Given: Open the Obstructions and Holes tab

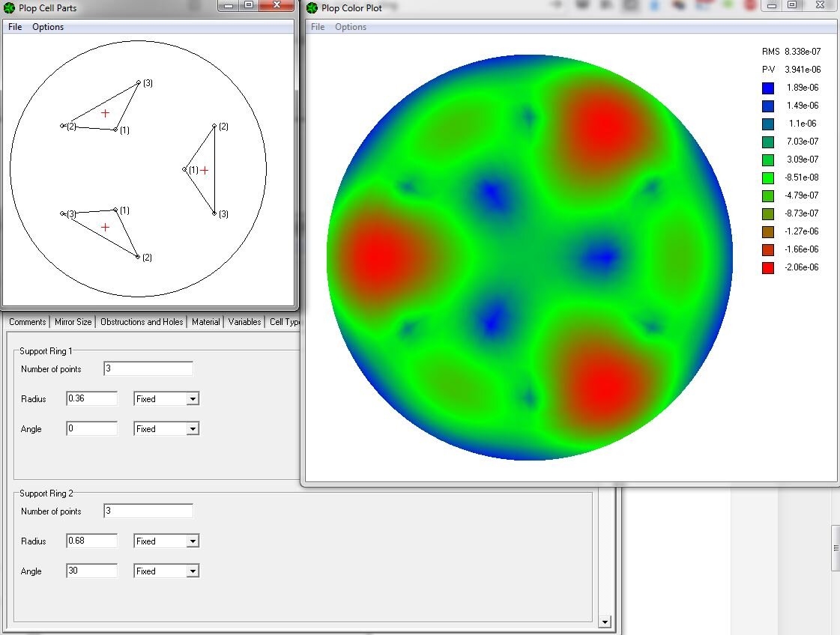Looking at the screenshot, I should point(142,322).
